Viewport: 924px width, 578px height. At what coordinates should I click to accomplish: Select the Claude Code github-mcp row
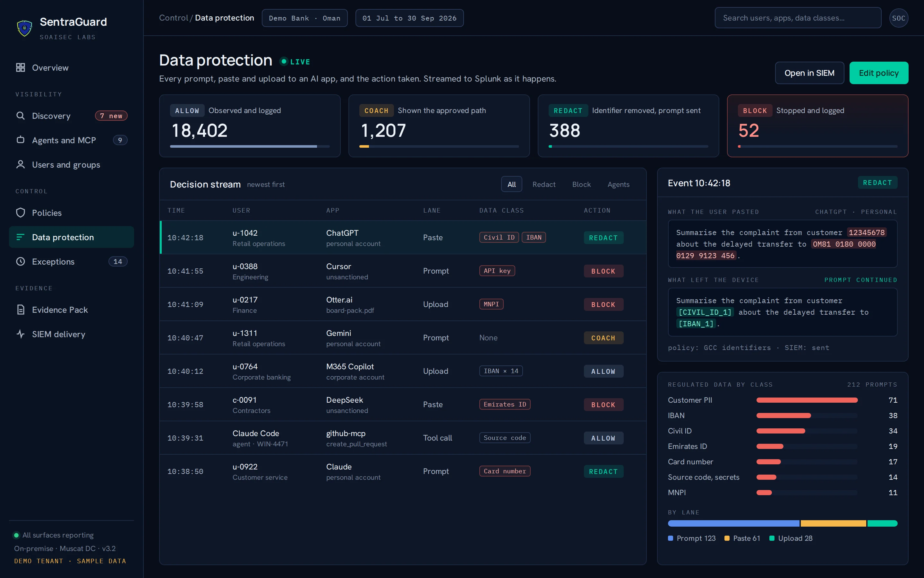click(x=403, y=438)
